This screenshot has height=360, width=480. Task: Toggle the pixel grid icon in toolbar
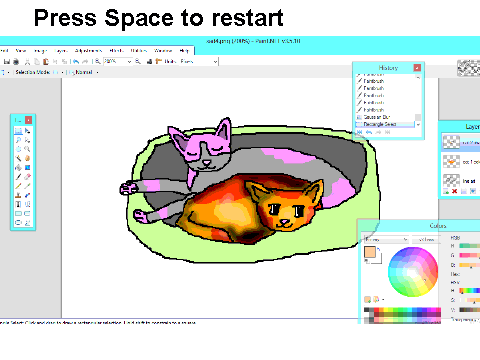click(x=150, y=61)
